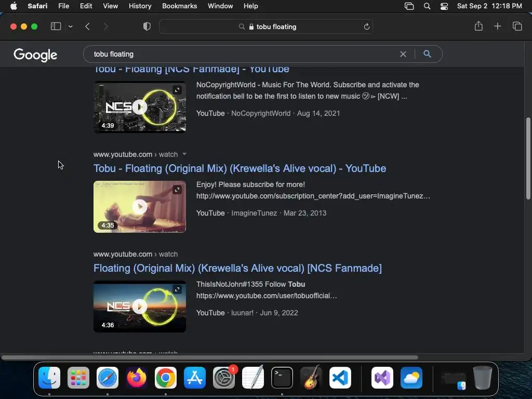Go forward to next page
The image size is (532, 399).
coord(105,26)
